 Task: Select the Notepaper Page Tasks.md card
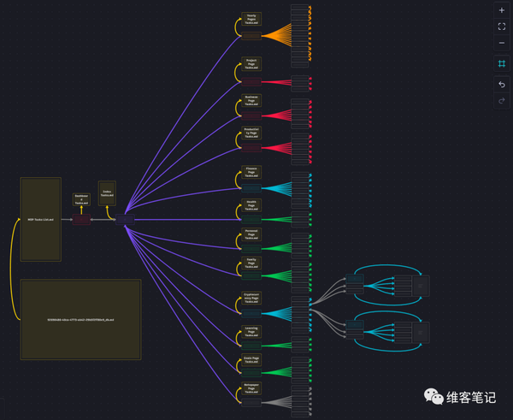click(x=251, y=388)
